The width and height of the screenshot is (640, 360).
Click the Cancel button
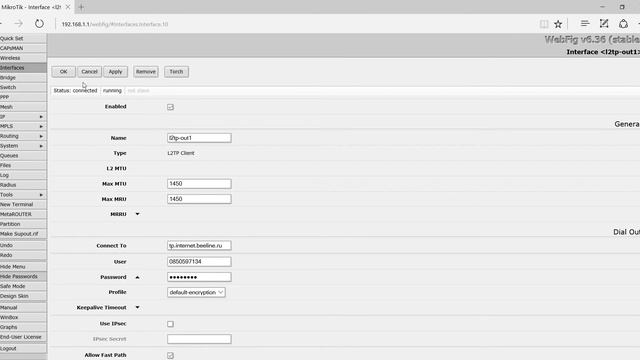point(89,72)
